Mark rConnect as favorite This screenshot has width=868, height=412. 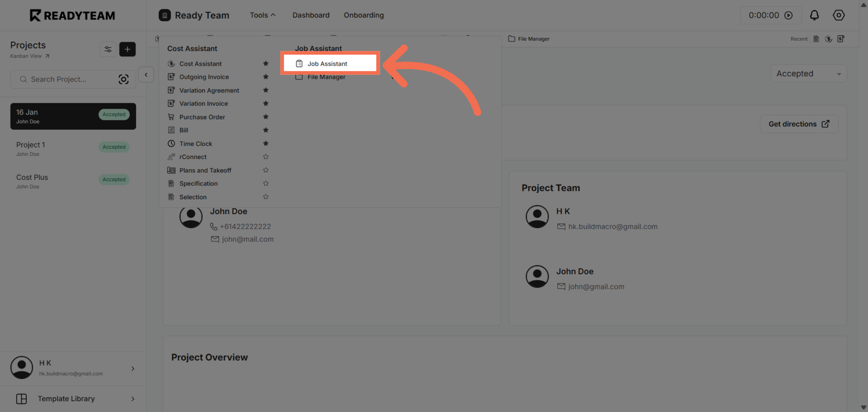tap(266, 156)
